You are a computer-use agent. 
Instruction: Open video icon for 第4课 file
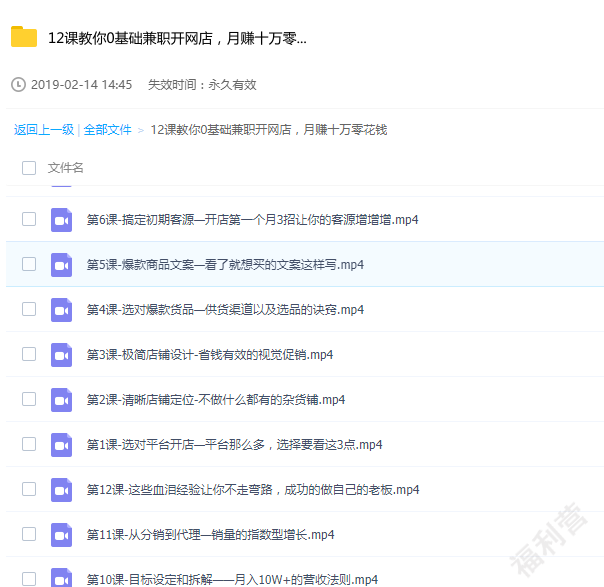[x=61, y=310]
